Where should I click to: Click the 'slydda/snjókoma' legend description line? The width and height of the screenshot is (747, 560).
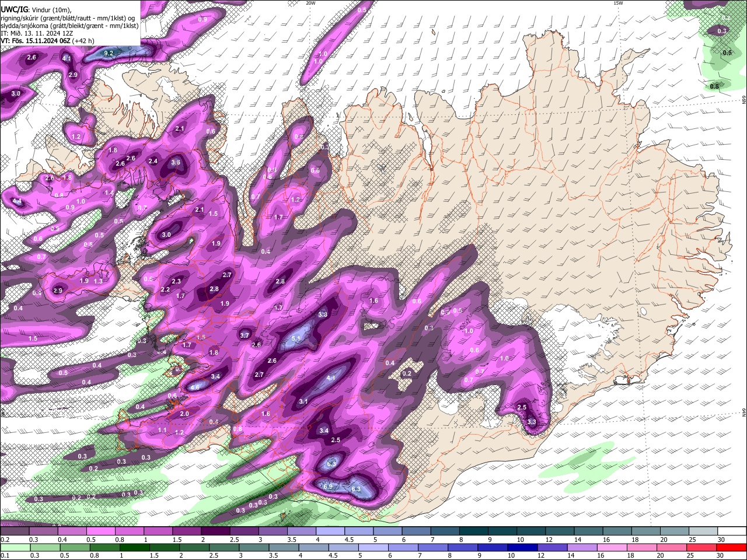69,26
